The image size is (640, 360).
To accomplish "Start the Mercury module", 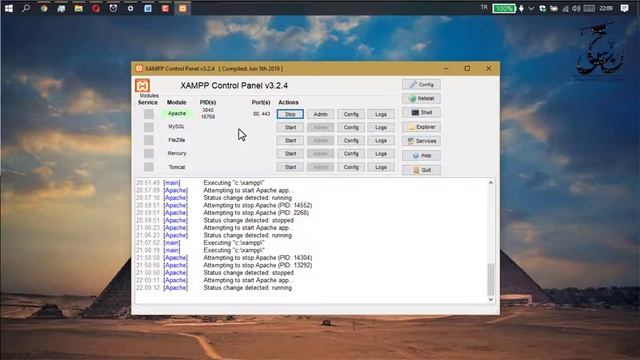I will tap(290, 154).
